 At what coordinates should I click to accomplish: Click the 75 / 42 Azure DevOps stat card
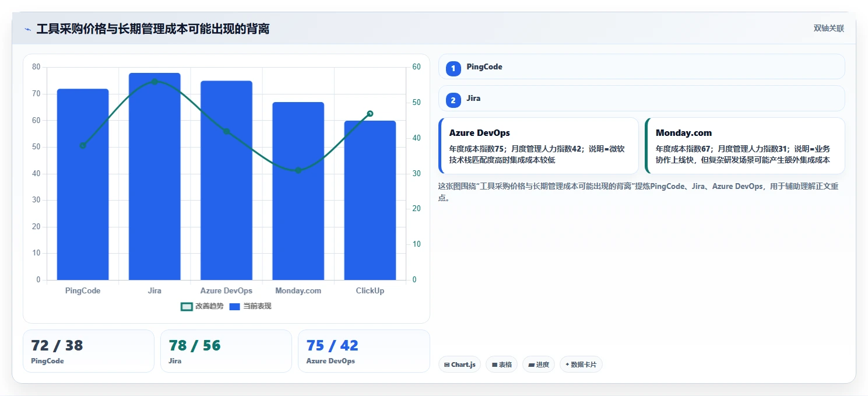(364, 351)
